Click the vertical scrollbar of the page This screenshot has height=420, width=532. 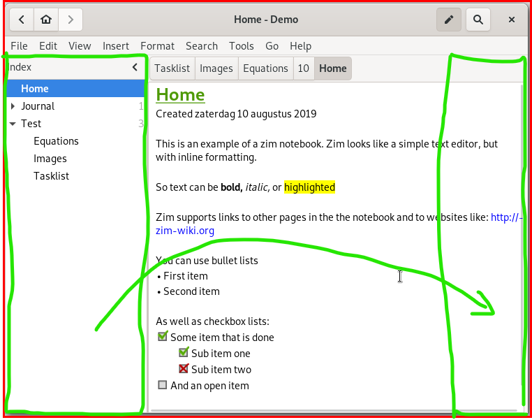click(x=522, y=234)
